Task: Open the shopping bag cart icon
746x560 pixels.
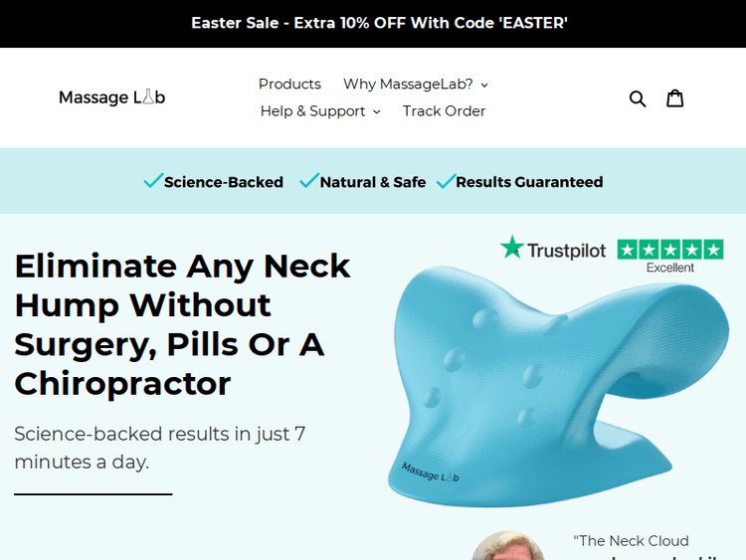Action: [x=674, y=98]
